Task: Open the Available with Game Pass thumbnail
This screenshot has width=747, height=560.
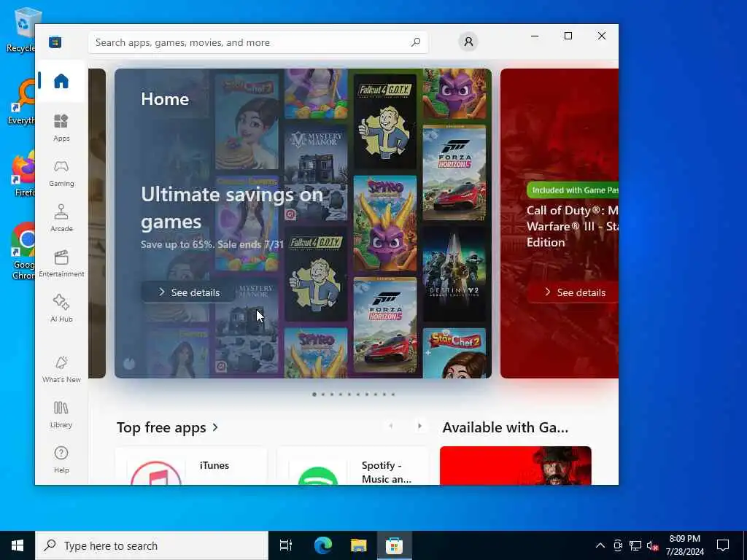Action: click(x=516, y=466)
